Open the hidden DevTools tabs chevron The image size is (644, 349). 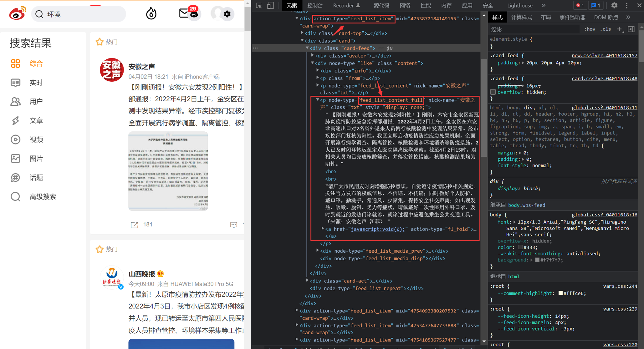[x=544, y=5]
